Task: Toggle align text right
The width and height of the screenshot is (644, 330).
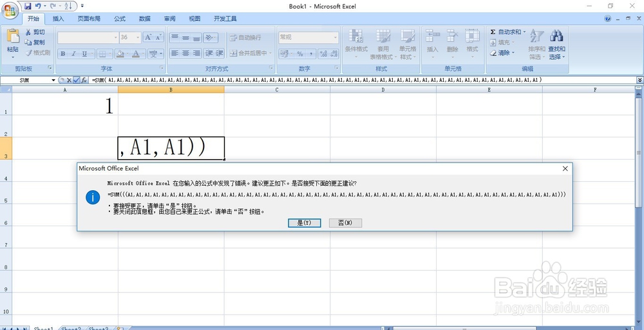Action: coord(196,53)
